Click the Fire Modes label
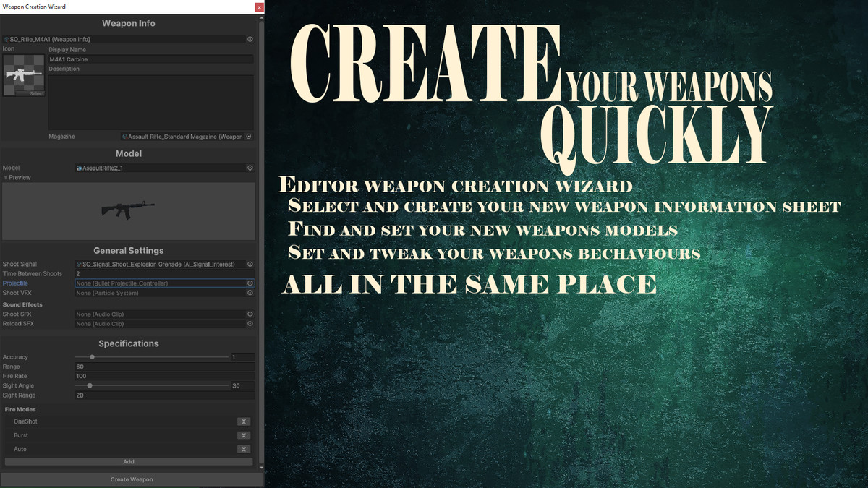Screen dimensions: 868x488 click(20, 409)
